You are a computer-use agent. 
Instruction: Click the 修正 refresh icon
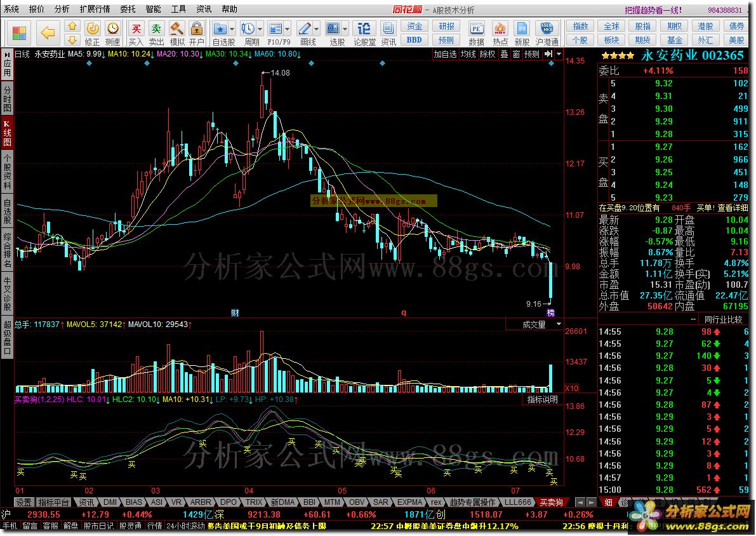pyautogui.click(x=92, y=33)
